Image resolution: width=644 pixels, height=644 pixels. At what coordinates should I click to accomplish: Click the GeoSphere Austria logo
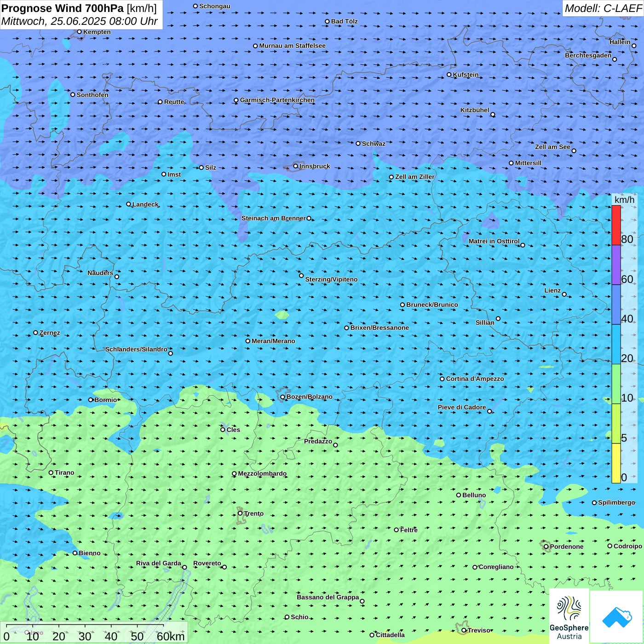point(569,616)
